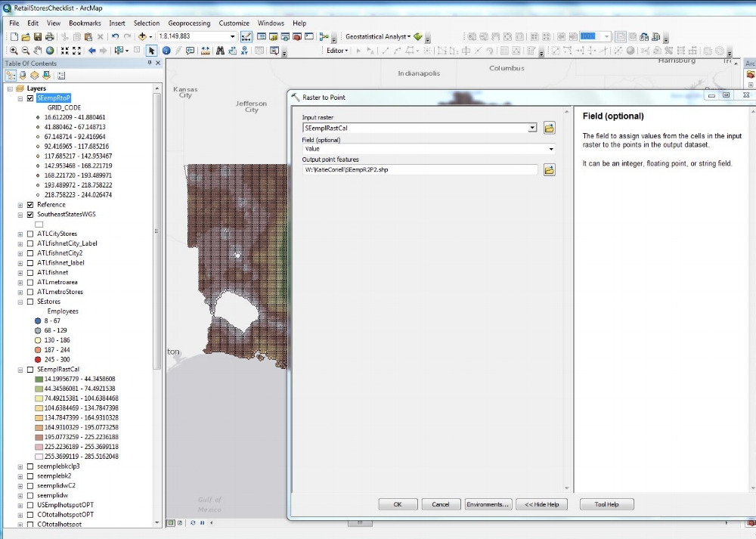
Task: Undo the last action
Action: [x=115, y=36]
